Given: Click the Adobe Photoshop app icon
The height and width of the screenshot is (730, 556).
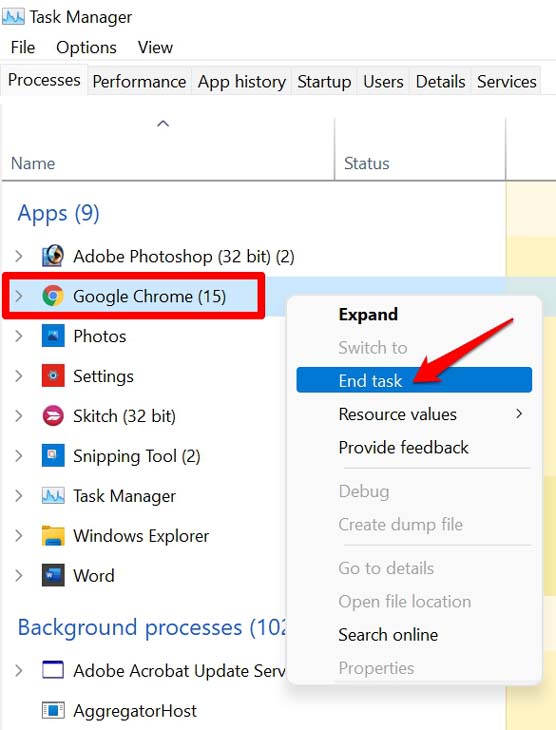Looking at the screenshot, I should pyautogui.click(x=53, y=256).
